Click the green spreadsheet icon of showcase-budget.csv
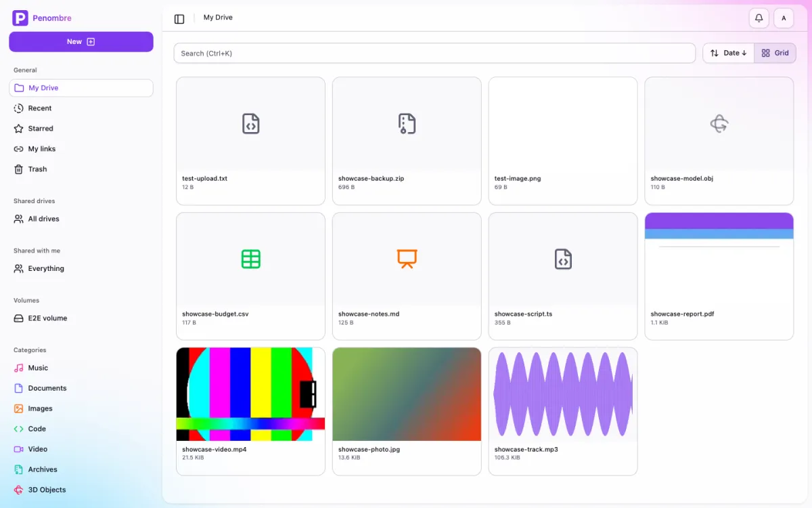This screenshot has width=812, height=508. pos(251,259)
